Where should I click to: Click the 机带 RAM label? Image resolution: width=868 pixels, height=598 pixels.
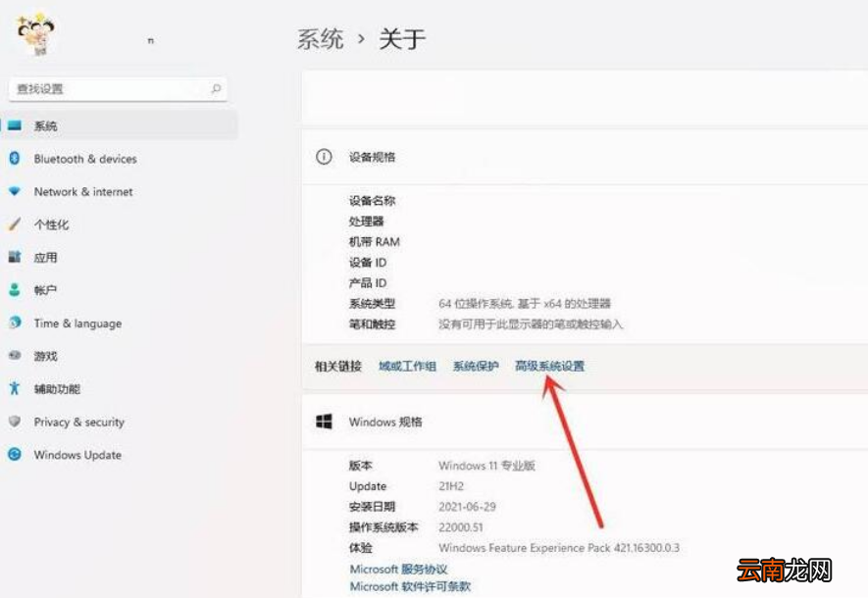375,242
